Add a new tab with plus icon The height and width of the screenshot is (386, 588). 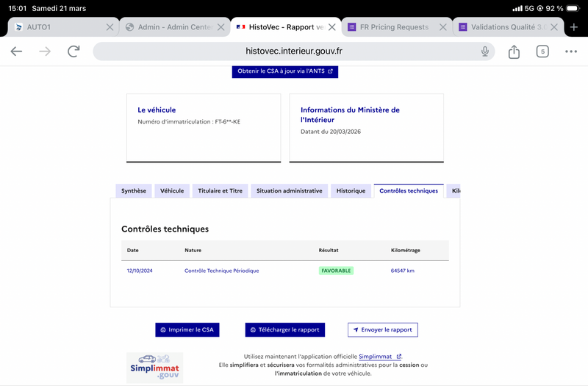click(x=574, y=27)
